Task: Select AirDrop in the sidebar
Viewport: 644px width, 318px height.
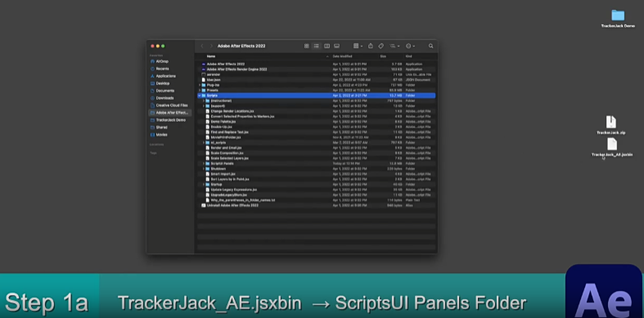Action: [162, 61]
